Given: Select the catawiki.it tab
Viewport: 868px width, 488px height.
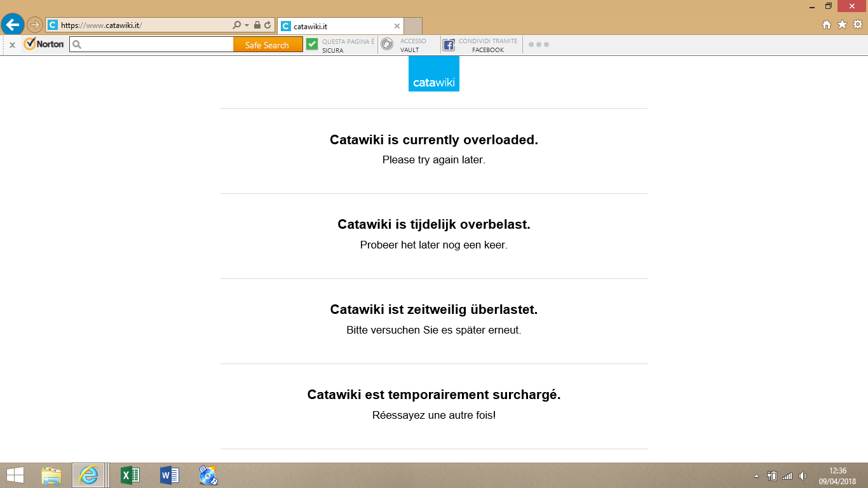Looking at the screenshot, I should point(341,26).
